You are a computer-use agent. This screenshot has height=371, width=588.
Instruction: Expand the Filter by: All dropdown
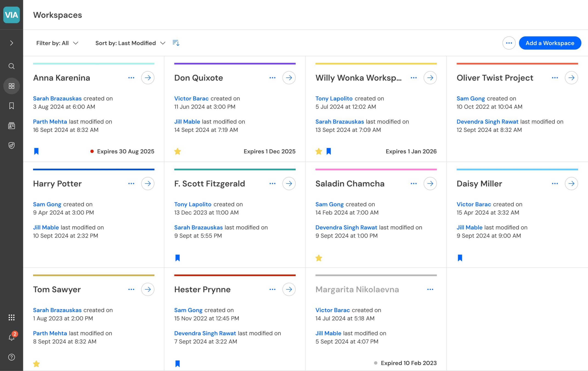57,43
